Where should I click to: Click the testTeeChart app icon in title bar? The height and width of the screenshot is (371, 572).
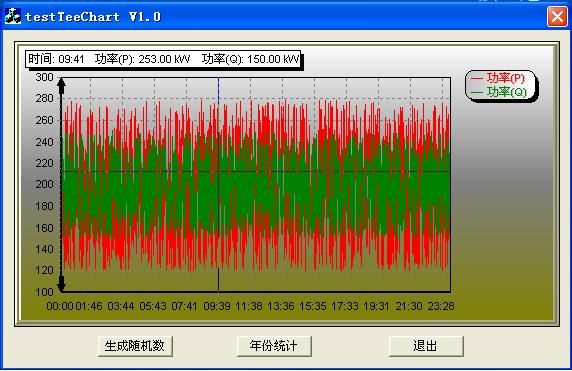12,17
